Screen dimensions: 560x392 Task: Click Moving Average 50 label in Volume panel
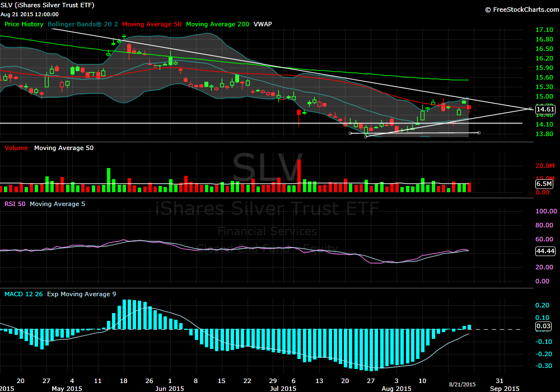click(x=64, y=148)
